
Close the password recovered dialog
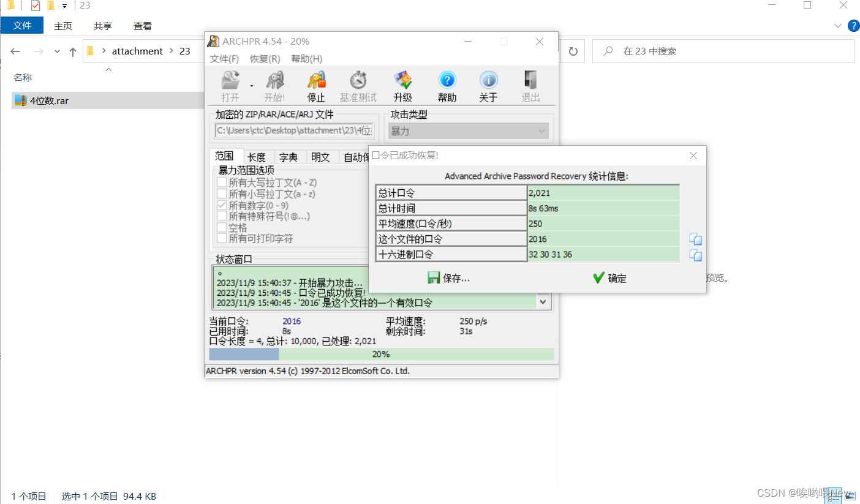click(x=693, y=156)
